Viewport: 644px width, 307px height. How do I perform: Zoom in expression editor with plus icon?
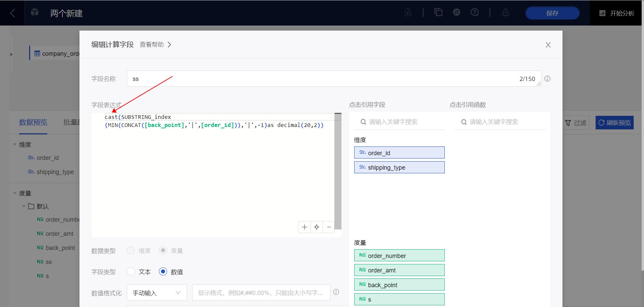coord(304,227)
